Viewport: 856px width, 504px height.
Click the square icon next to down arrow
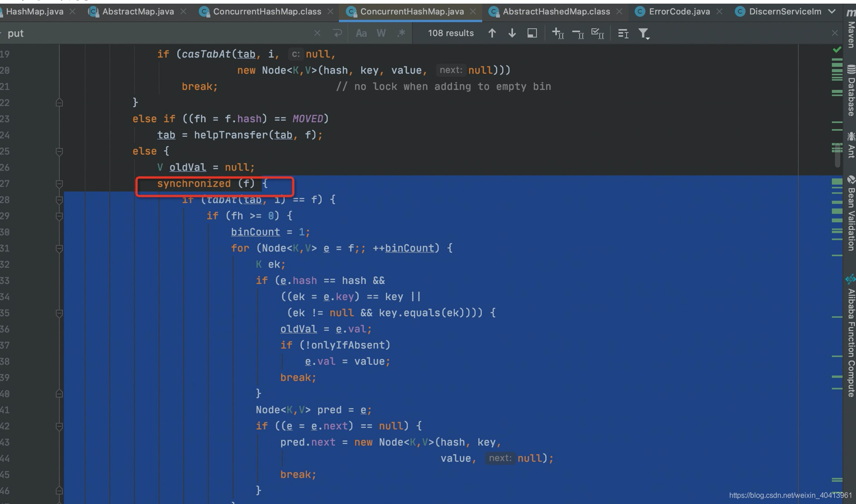coord(532,33)
